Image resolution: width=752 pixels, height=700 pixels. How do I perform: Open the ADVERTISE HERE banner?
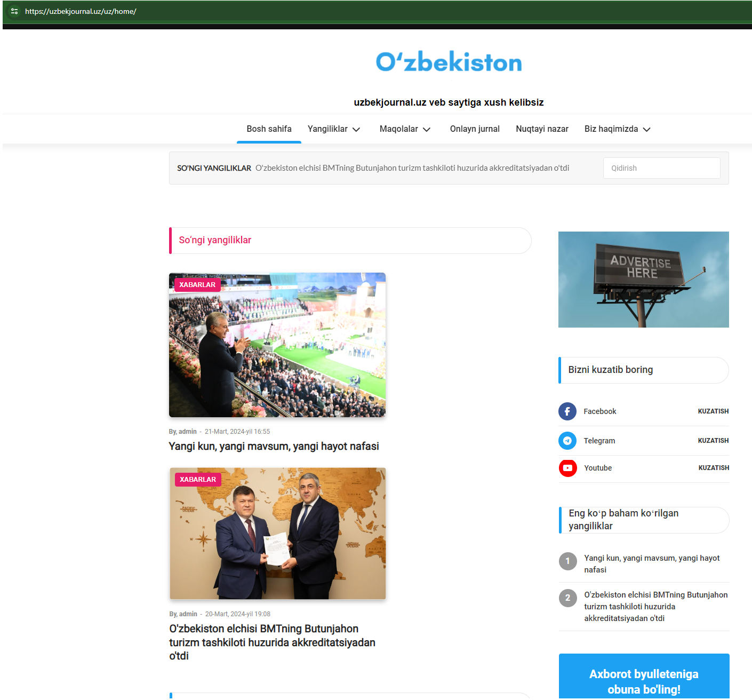tap(643, 279)
